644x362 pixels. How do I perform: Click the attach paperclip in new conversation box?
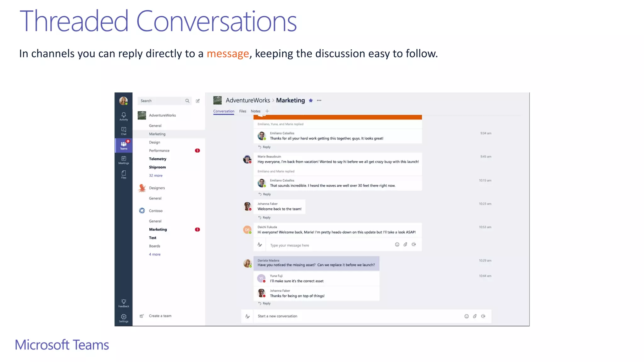tap(475, 316)
